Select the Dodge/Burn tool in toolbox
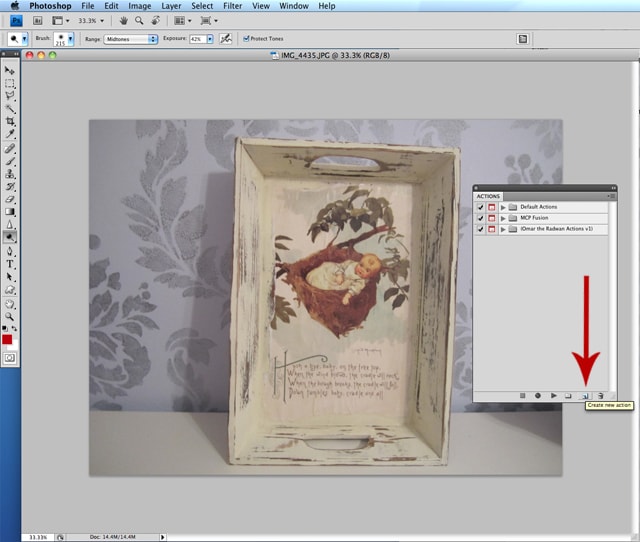 [9, 237]
